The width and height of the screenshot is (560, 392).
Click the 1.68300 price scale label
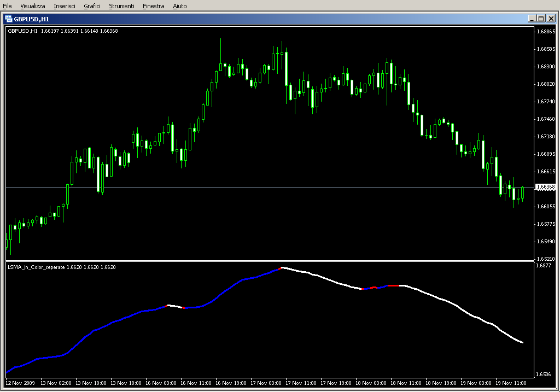546,66
